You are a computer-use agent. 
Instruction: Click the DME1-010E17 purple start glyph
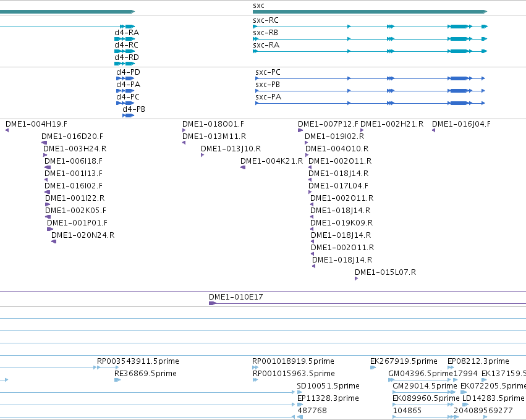click(213, 303)
